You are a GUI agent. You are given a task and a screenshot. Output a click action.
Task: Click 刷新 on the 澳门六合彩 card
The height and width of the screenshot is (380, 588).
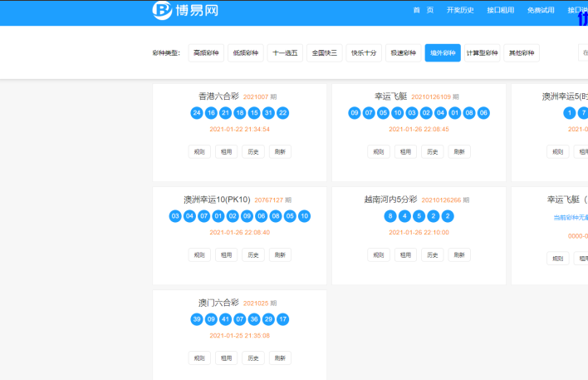point(280,358)
